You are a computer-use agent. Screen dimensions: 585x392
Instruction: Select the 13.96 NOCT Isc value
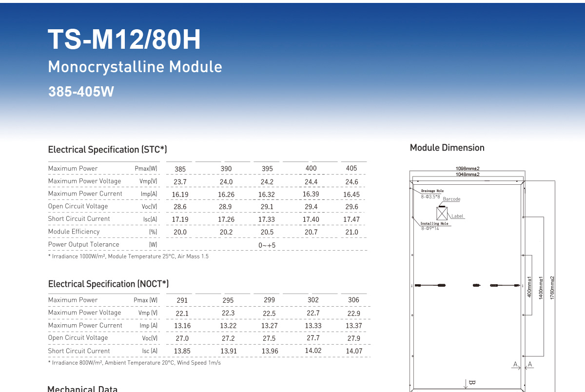[x=270, y=351]
